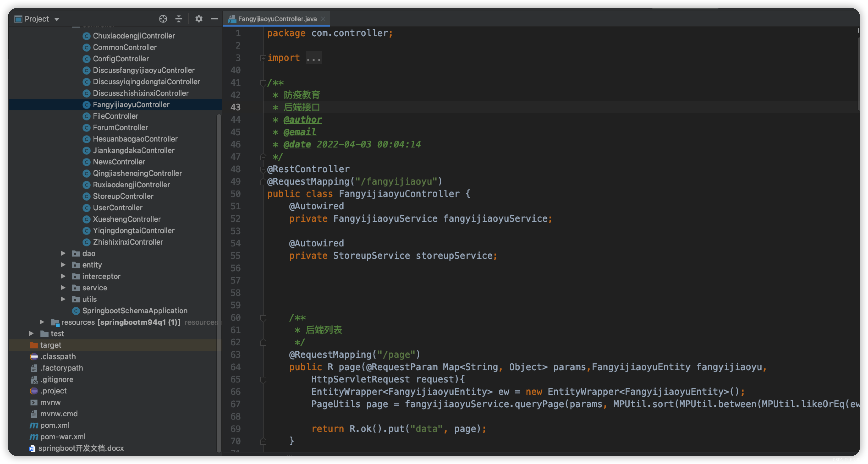Click the SpringbootSchemaApplication class icon
The image size is (868, 464).
tap(76, 311)
